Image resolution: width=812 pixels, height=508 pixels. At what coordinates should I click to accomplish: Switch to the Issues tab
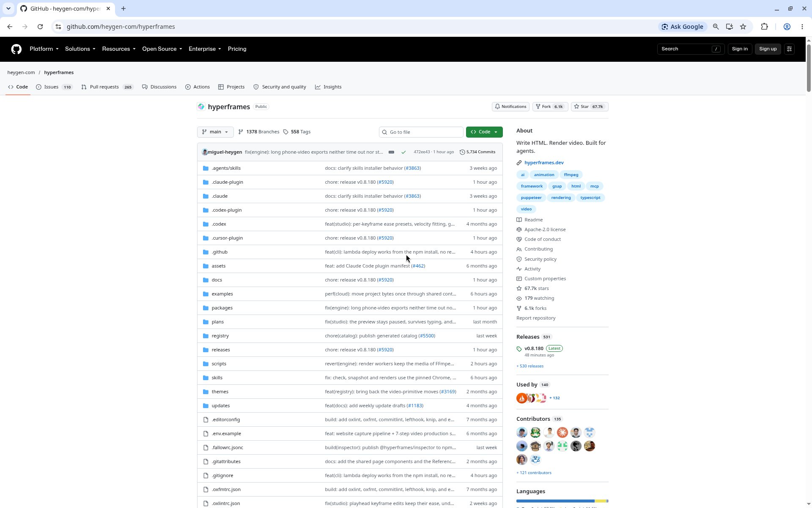(55, 87)
